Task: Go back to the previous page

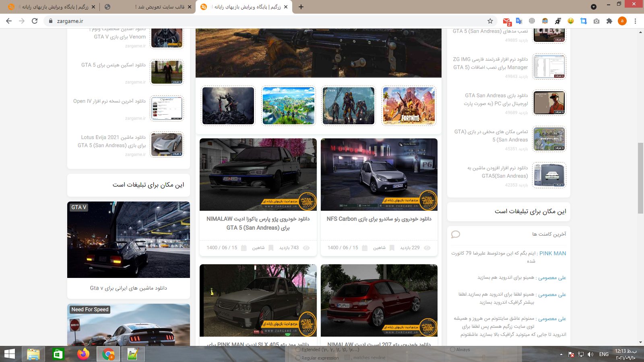Action: pyautogui.click(x=9, y=21)
